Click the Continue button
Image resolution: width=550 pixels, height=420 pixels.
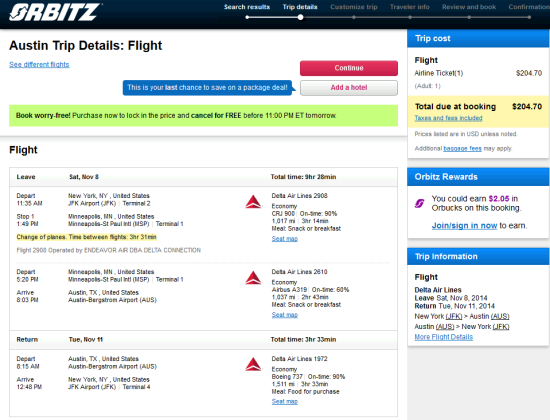[349, 68]
